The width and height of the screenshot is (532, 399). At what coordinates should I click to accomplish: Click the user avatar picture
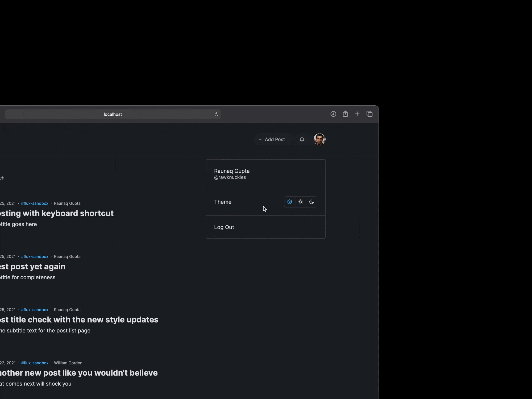(319, 139)
